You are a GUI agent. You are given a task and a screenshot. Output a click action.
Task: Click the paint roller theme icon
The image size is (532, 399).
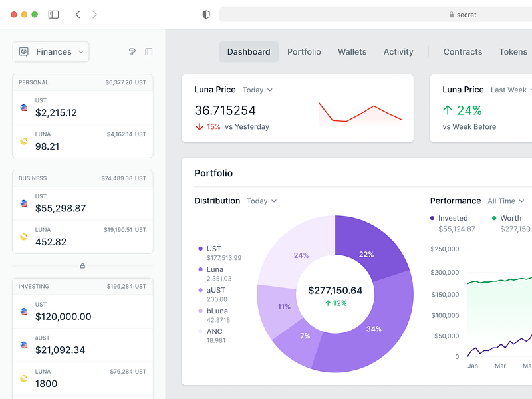132,52
